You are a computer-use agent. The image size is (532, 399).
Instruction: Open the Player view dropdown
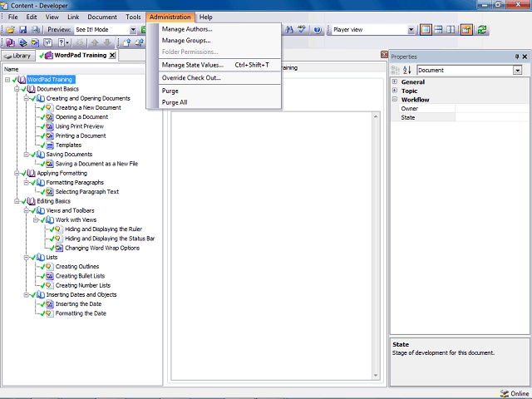[411, 30]
